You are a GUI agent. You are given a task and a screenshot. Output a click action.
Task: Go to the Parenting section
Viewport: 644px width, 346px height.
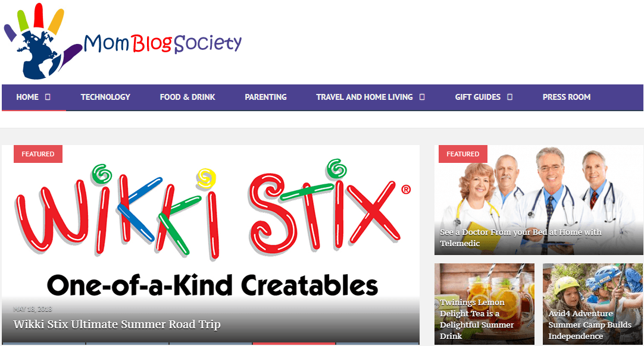click(265, 97)
